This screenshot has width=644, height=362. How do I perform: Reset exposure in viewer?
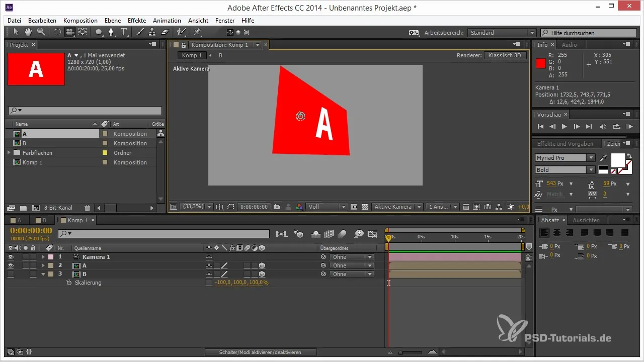click(511, 207)
